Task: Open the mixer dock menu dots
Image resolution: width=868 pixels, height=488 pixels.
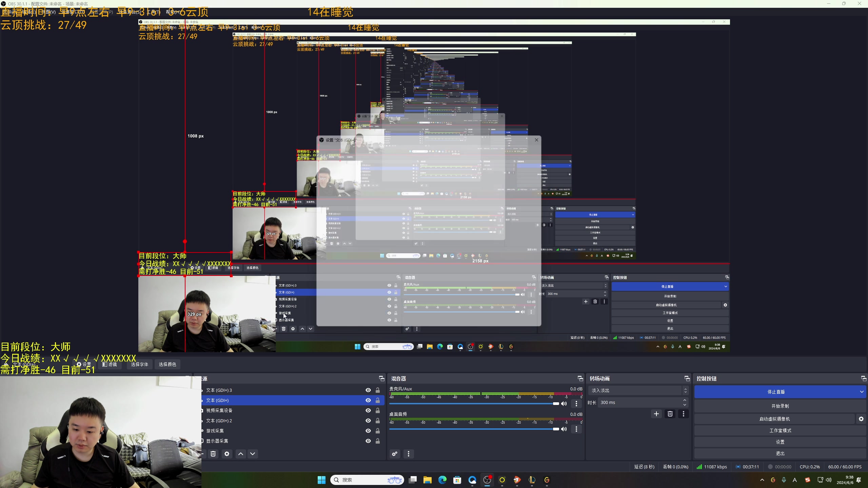Action: [409, 454]
